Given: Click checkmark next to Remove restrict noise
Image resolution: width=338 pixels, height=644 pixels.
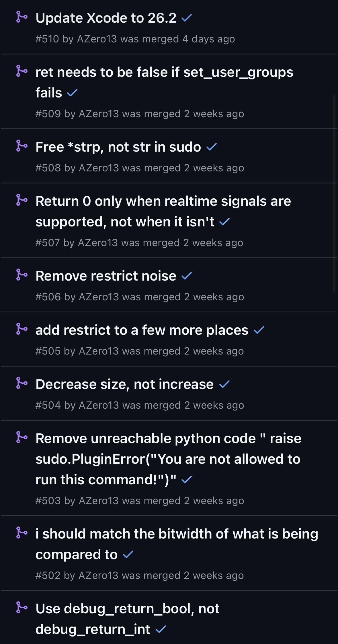Looking at the screenshot, I should [x=187, y=276].
